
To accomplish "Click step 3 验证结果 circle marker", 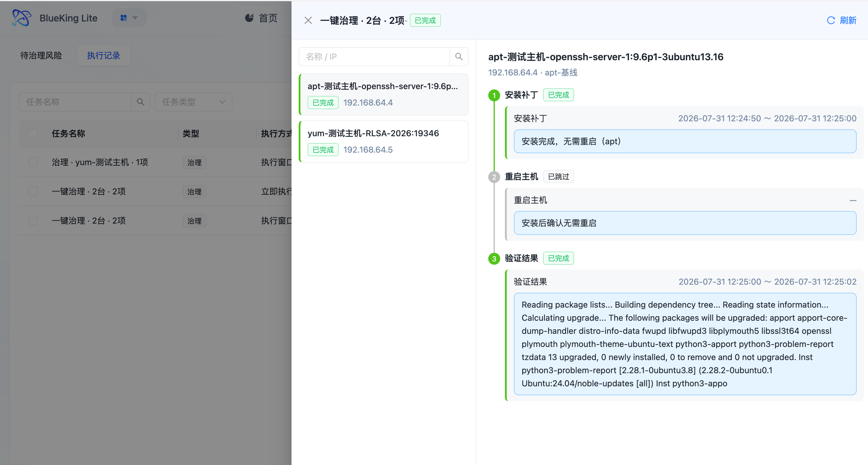I will [x=494, y=259].
